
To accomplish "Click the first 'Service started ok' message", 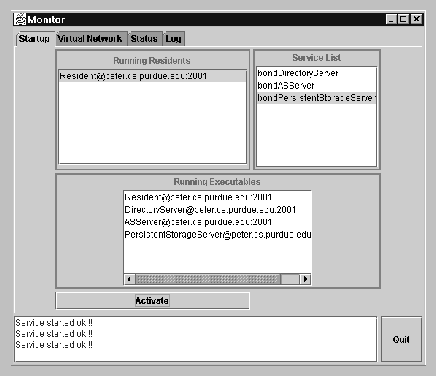I will pos(54,323).
